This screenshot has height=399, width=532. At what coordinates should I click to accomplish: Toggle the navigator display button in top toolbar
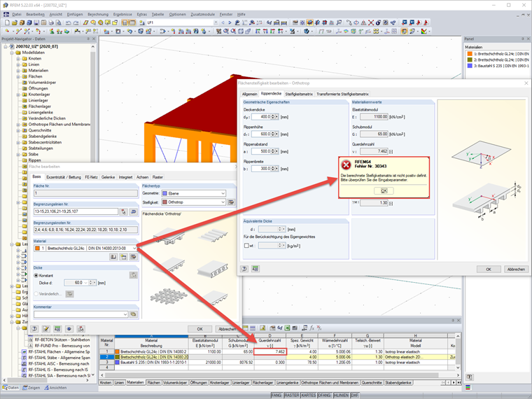coord(125,22)
